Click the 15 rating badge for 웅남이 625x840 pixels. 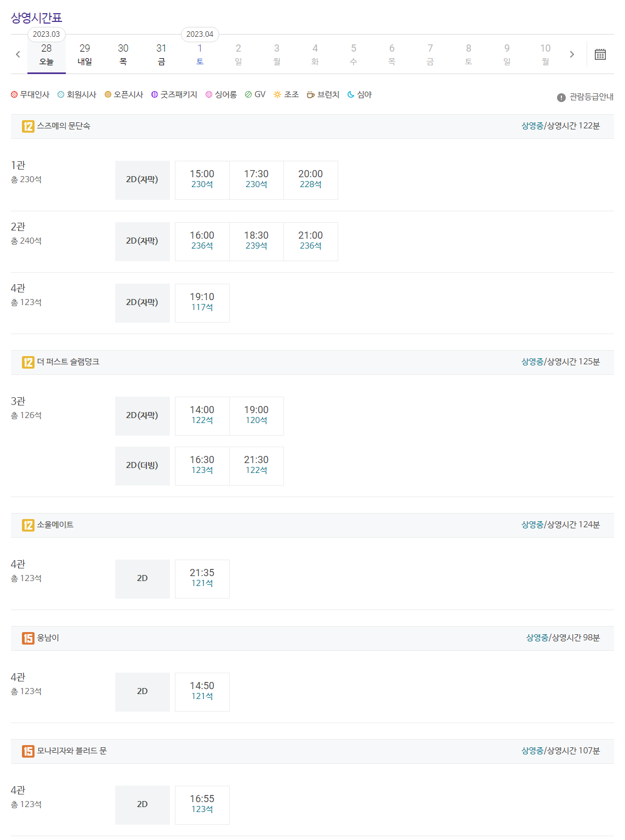[28, 638]
